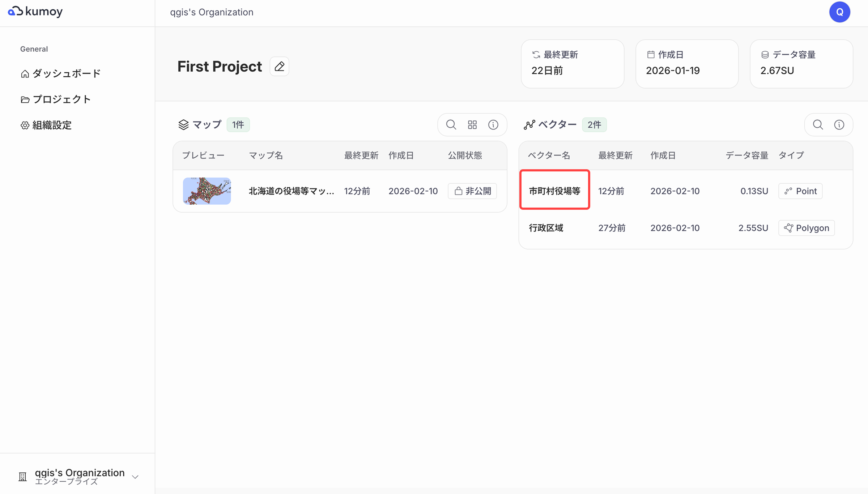868x494 pixels.
Task: Click the Polygon type badge
Action: 807,228
